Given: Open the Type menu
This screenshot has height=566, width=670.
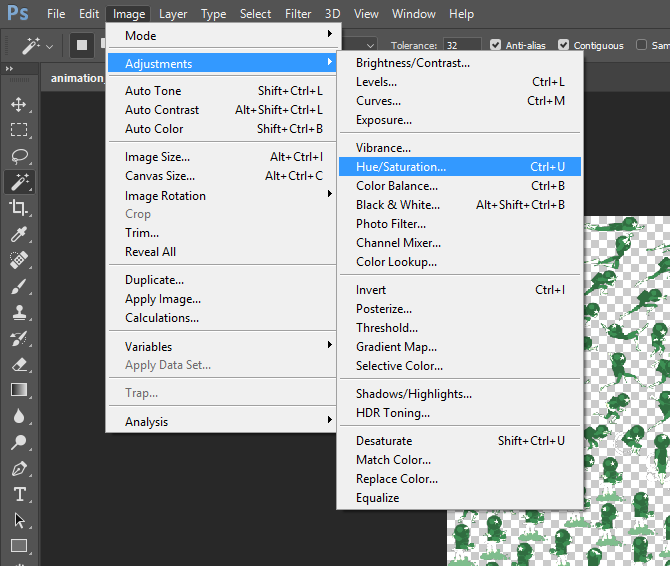Looking at the screenshot, I should [214, 14].
